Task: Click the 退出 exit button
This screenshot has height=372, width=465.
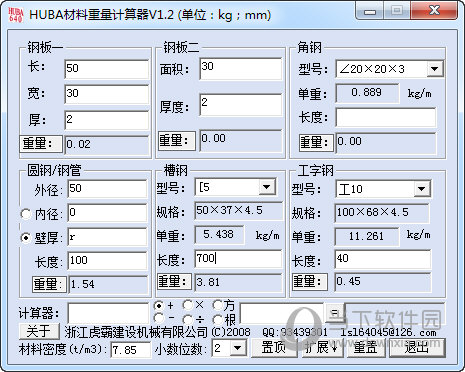Action: pos(417,348)
